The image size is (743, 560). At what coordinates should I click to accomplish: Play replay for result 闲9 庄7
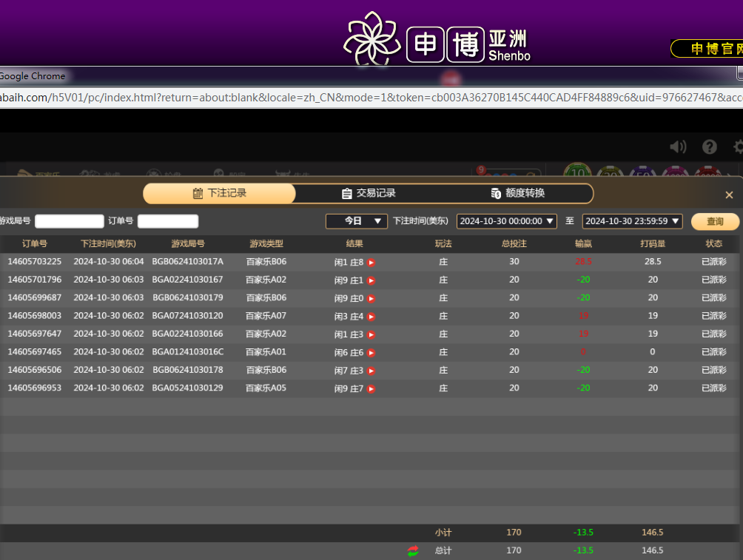371,389
